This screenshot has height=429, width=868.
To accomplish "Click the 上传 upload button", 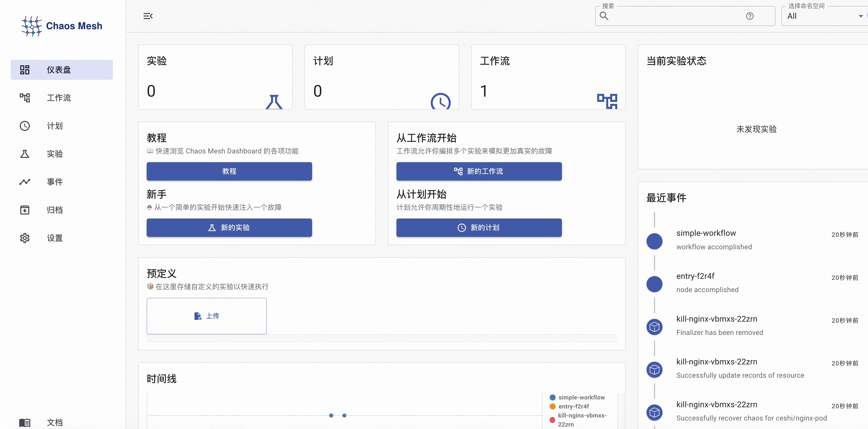I will pyautogui.click(x=206, y=316).
